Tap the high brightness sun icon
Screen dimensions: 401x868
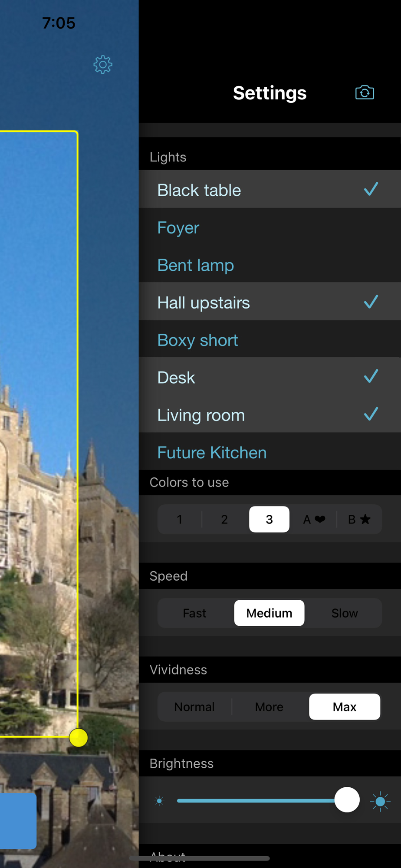pos(380,801)
